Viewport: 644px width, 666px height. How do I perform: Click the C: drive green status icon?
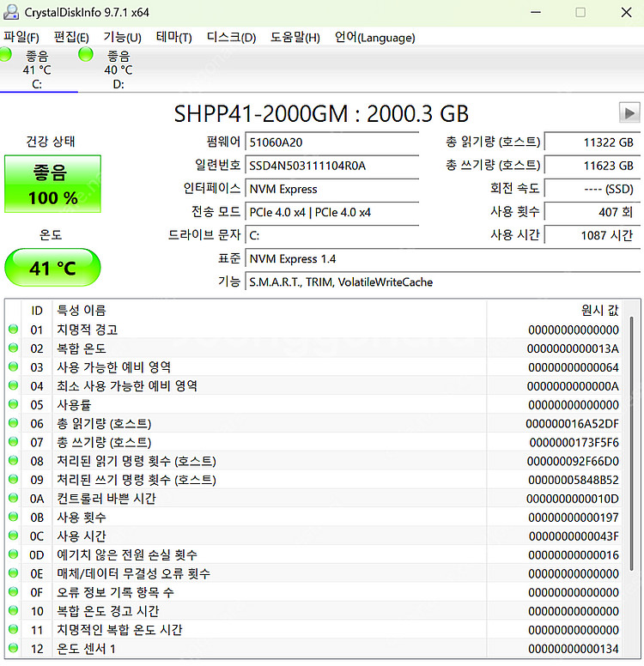(5, 54)
